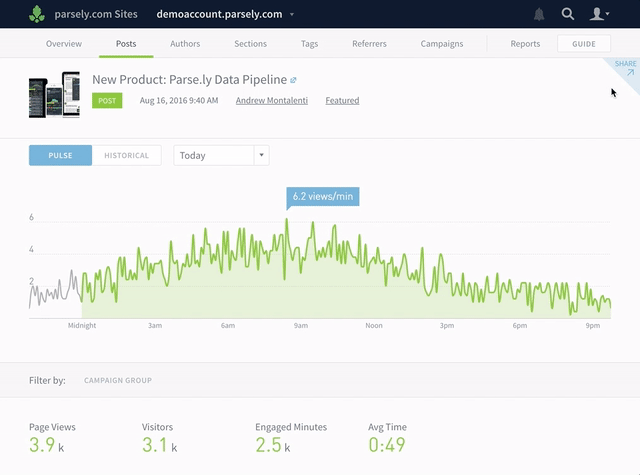Click the 6.2 views/min chart peak
The height and width of the screenshot is (475, 640).
click(x=287, y=219)
